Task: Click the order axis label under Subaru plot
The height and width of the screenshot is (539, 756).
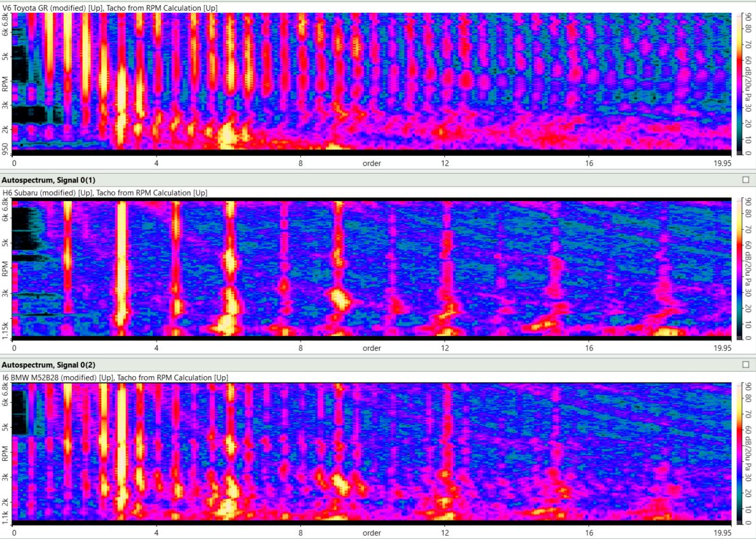Action: tap(372, 348)
